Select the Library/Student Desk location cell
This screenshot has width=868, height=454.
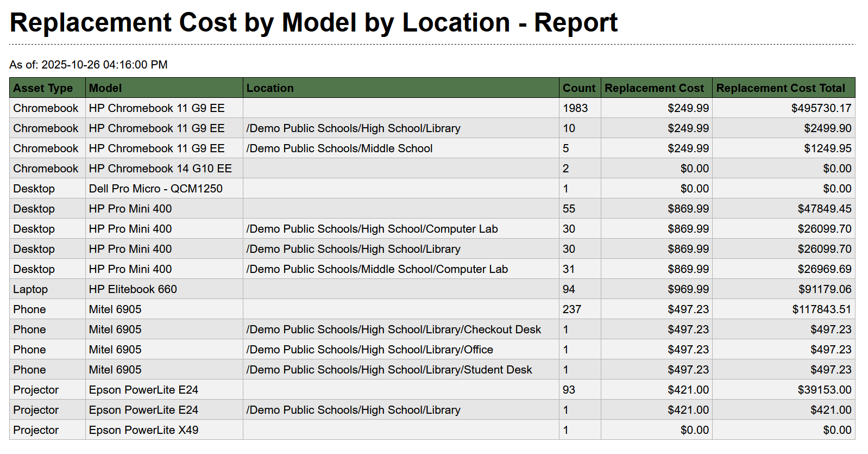pyautogui.click(x=389, y=370)
